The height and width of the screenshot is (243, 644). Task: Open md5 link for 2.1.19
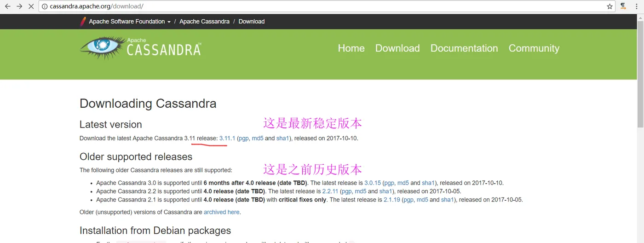point(422,200)
